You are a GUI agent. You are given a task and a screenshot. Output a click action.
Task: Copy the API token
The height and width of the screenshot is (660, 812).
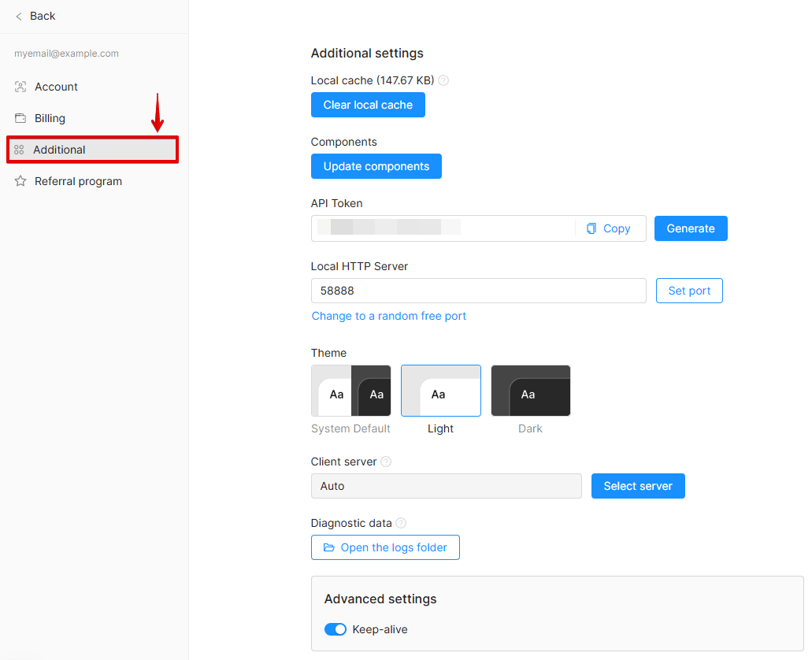(x=609, y=228)
